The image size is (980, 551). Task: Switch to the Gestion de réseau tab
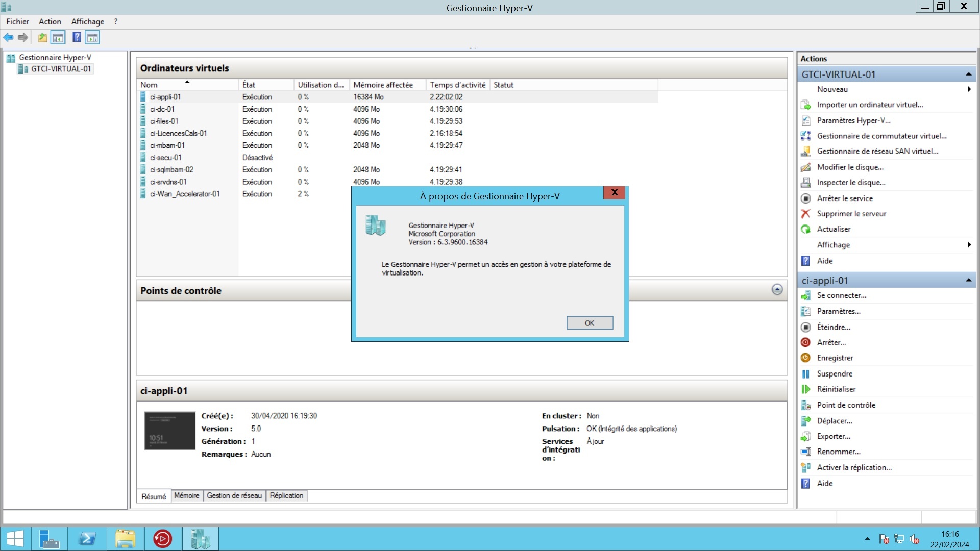point(234,495)
